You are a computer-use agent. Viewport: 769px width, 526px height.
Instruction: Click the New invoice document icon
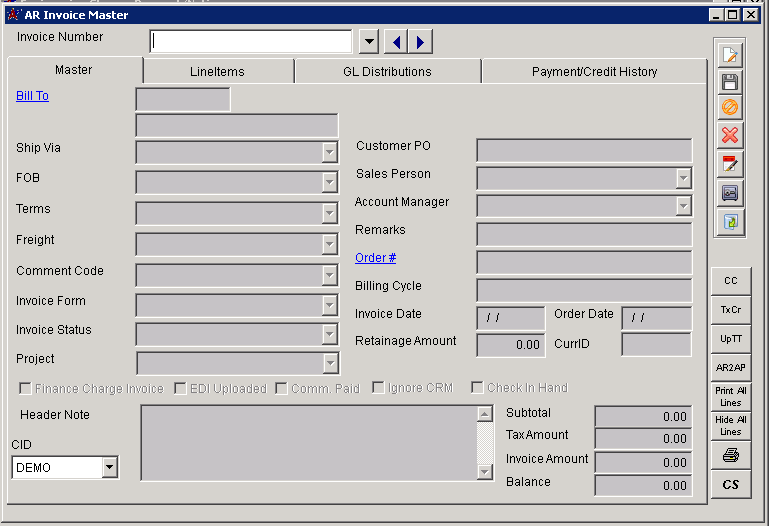(730, 56)
